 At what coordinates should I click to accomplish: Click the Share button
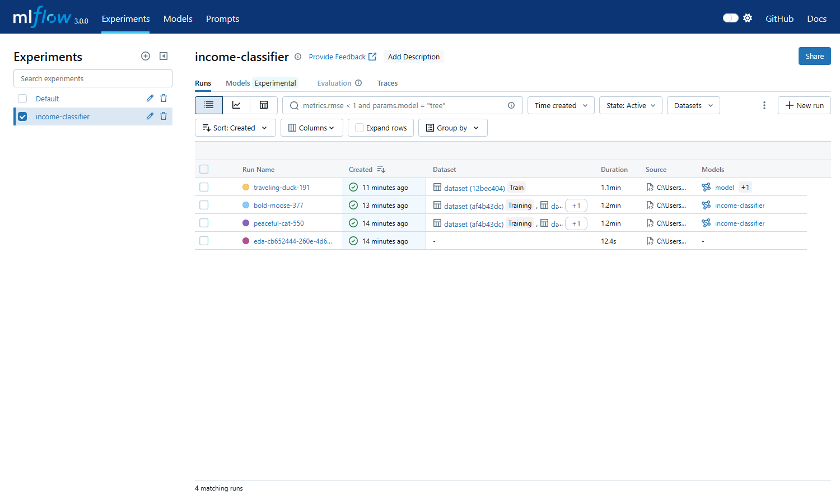click(815, 56)
